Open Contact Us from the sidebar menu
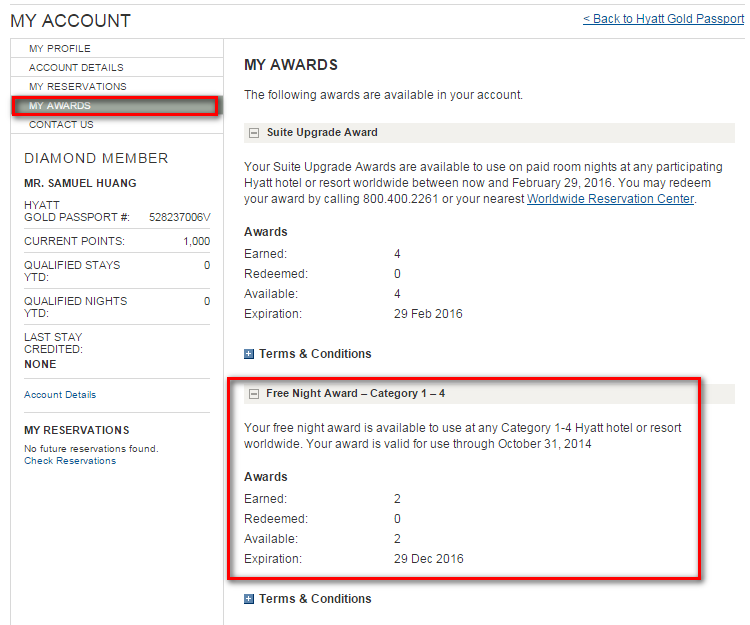 point(61,125)
